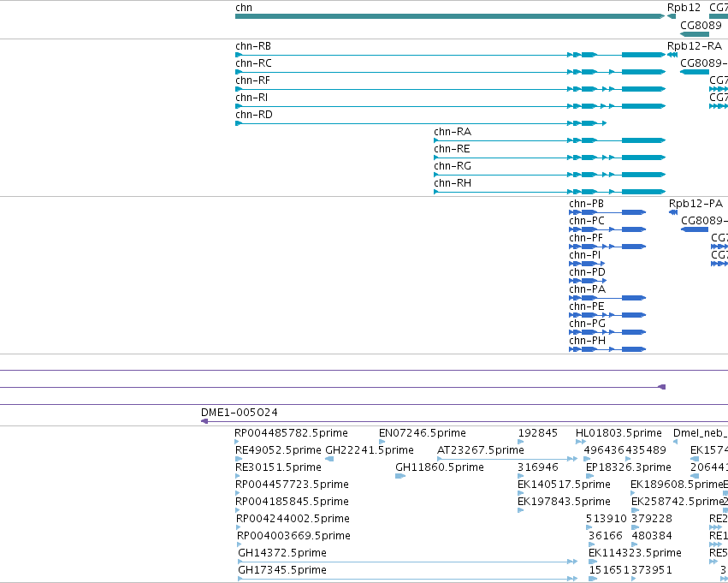
Task: Click the chn-RE transcript label
Action: click(452, 149)
